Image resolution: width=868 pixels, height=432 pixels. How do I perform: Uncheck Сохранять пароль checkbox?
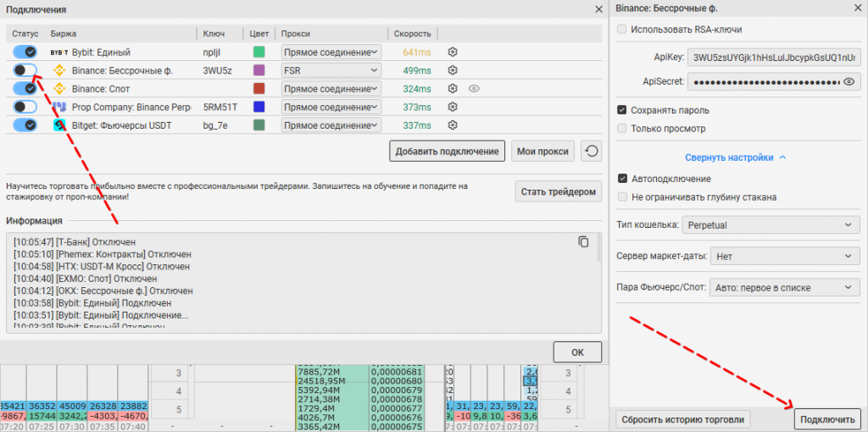621,110
